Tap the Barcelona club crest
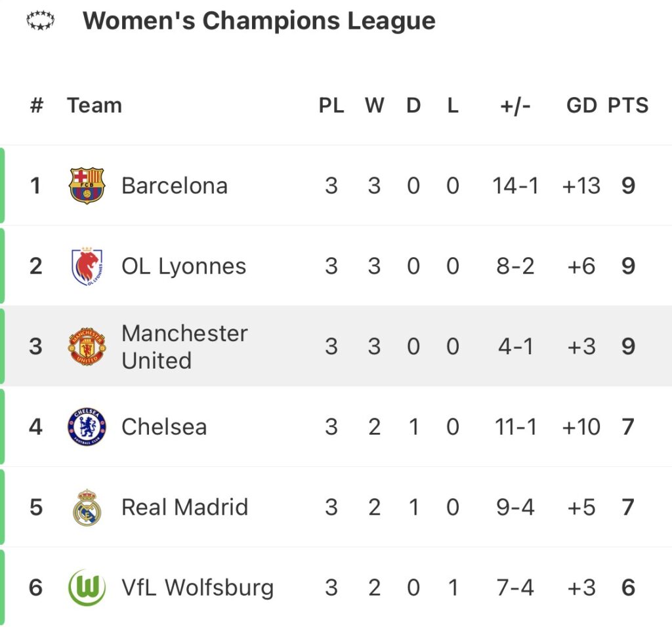The image size is (672, 627). 87,186
